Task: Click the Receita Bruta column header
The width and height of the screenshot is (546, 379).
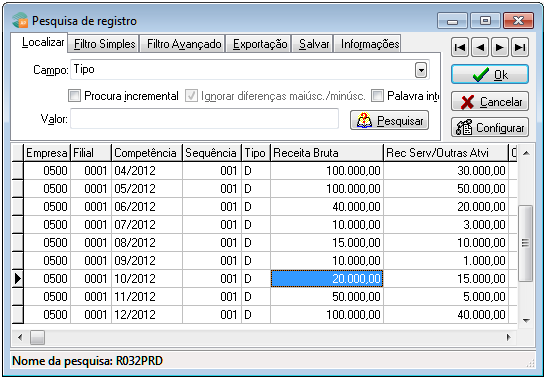Action: click(x=327, y=153)
